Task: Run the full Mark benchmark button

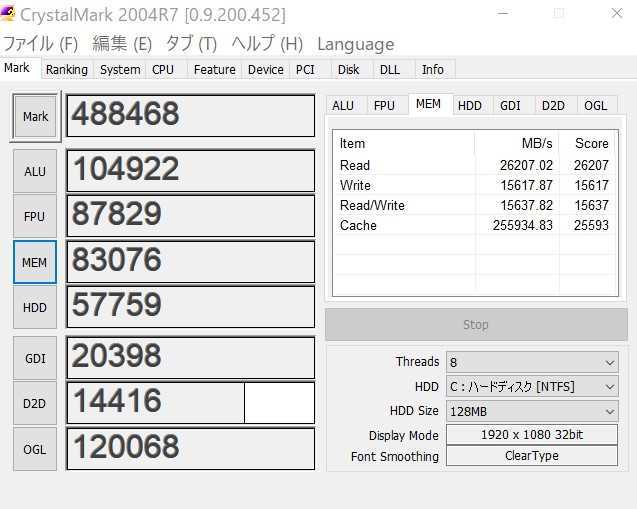Action: click(35, 117)
